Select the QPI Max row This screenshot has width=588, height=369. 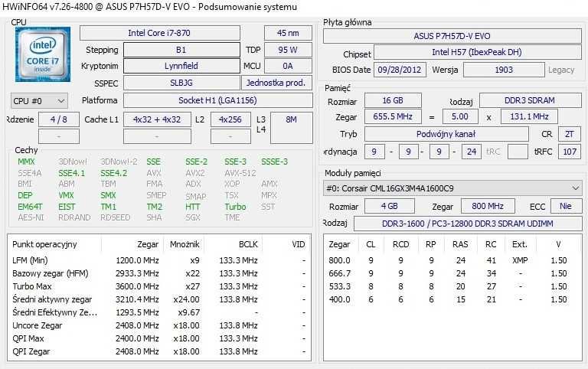coord(159,338)
